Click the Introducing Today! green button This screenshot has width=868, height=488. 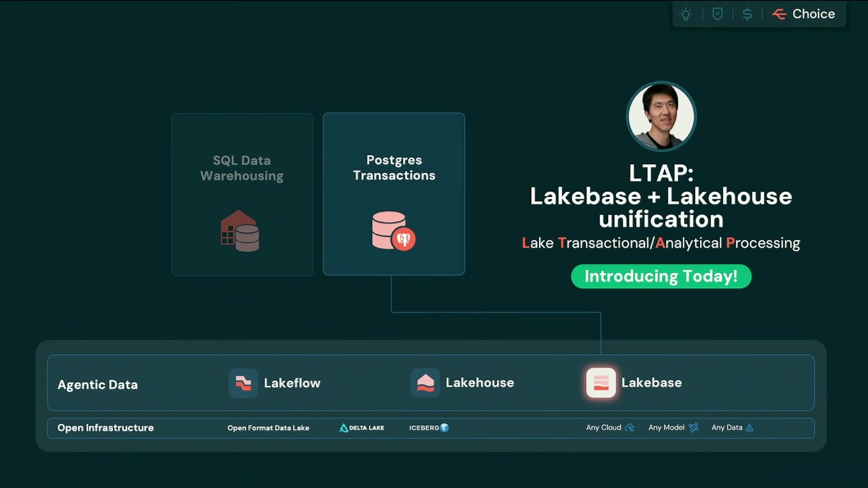tap(661, 276)
